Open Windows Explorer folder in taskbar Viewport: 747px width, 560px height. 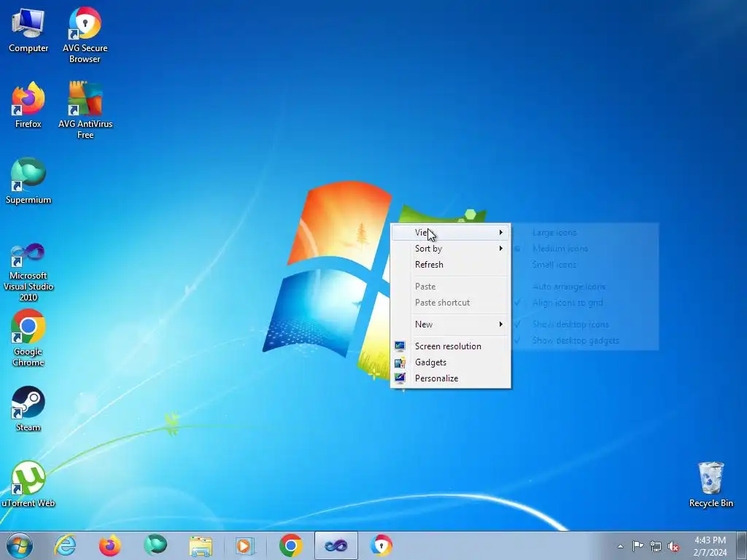click(x=201, y=545)
